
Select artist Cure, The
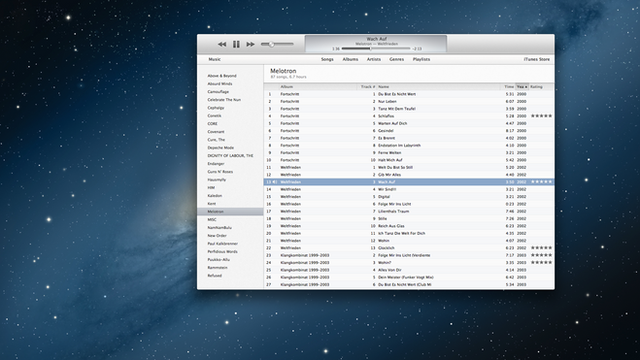tap(216, 140)
